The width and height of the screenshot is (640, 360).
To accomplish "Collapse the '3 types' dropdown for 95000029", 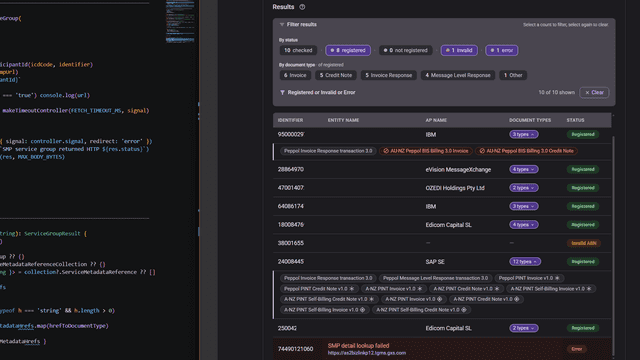I will click(523, 134).
